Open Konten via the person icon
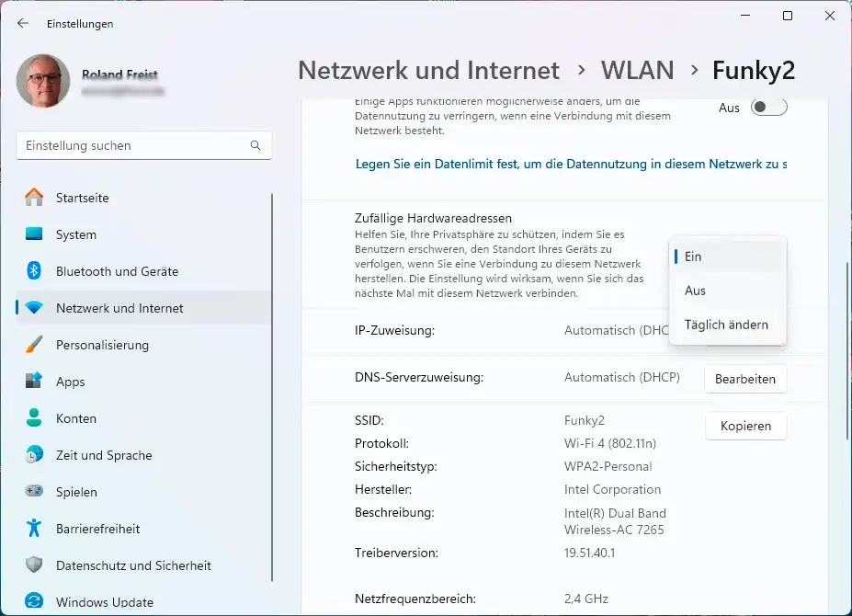Screen dimensions: 852x616 (34, 418)
